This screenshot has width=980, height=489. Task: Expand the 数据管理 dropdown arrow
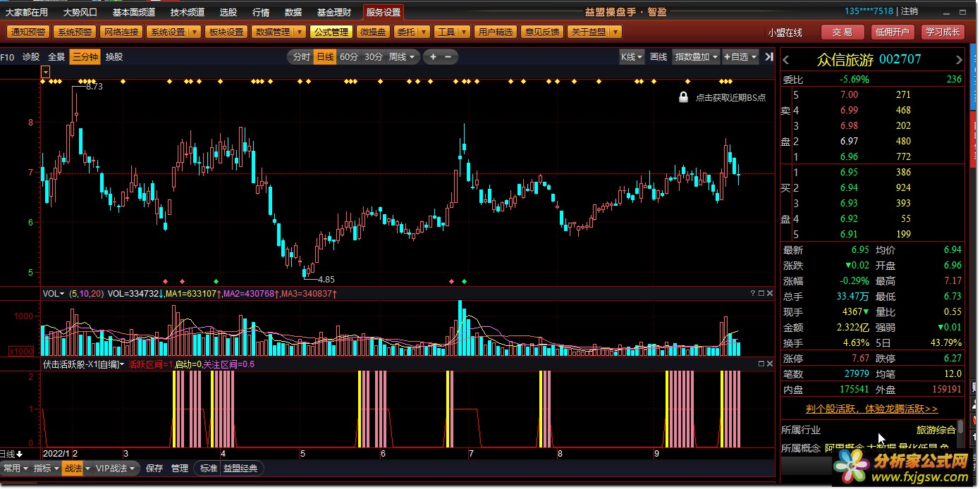[x=299, y=32]
